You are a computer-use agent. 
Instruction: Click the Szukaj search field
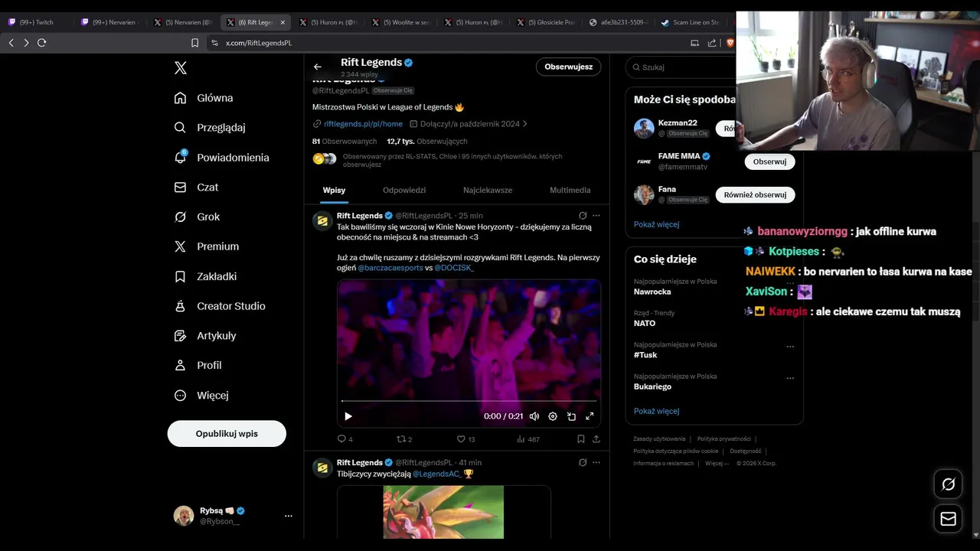681,67
